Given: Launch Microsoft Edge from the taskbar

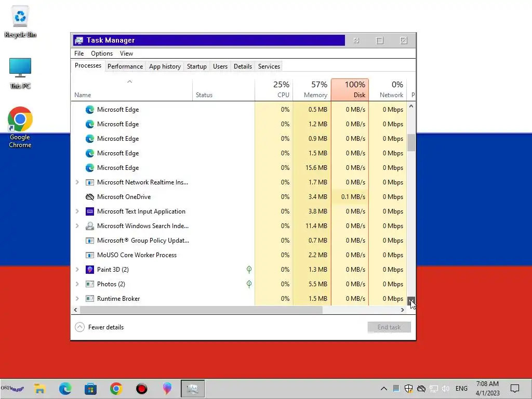Looking at the screenshot, I should click(x=65, y=389).
